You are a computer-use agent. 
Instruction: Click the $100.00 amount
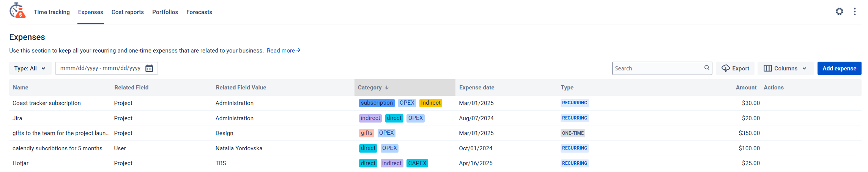pyautogui.click(x=749, y=148)
